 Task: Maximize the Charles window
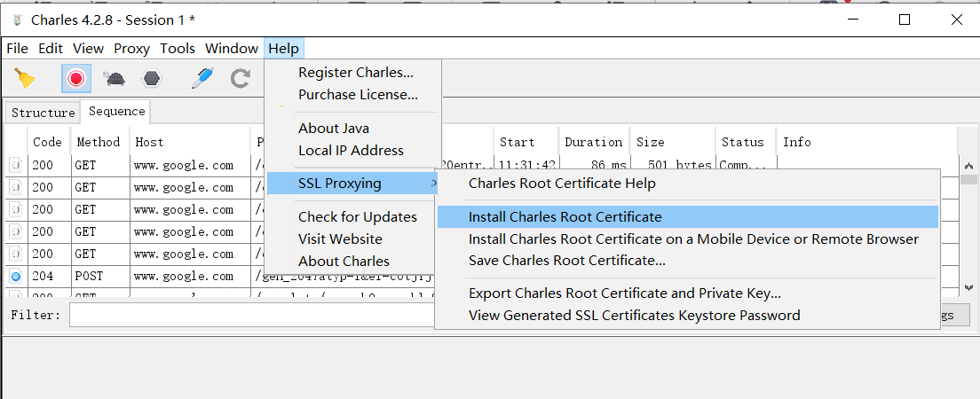905,20
